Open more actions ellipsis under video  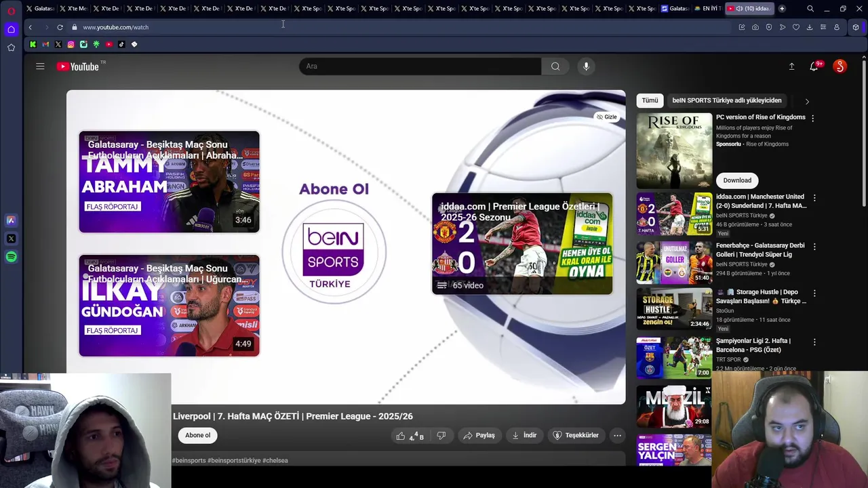(617, 435)
